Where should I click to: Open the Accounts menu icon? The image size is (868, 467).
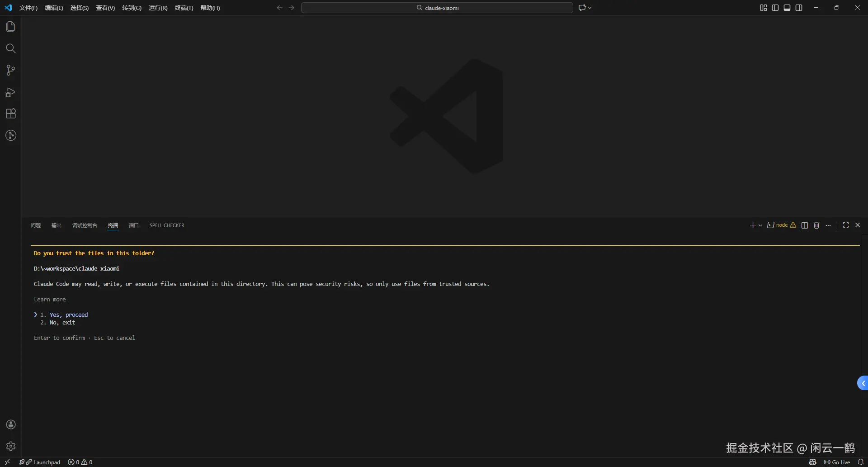coord(11,424)
